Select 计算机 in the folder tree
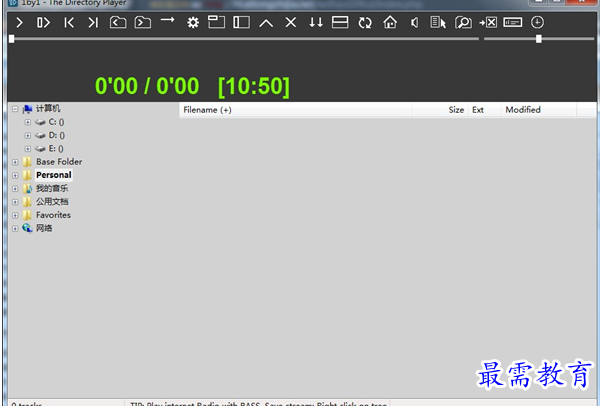This screenshot has width=600, height=406. point(48,109)
